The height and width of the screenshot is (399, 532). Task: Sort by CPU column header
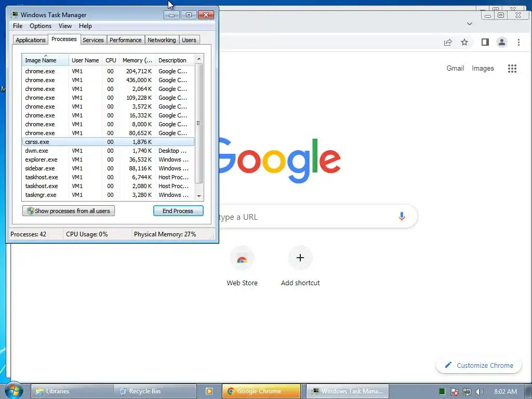[x=111, y=60]
